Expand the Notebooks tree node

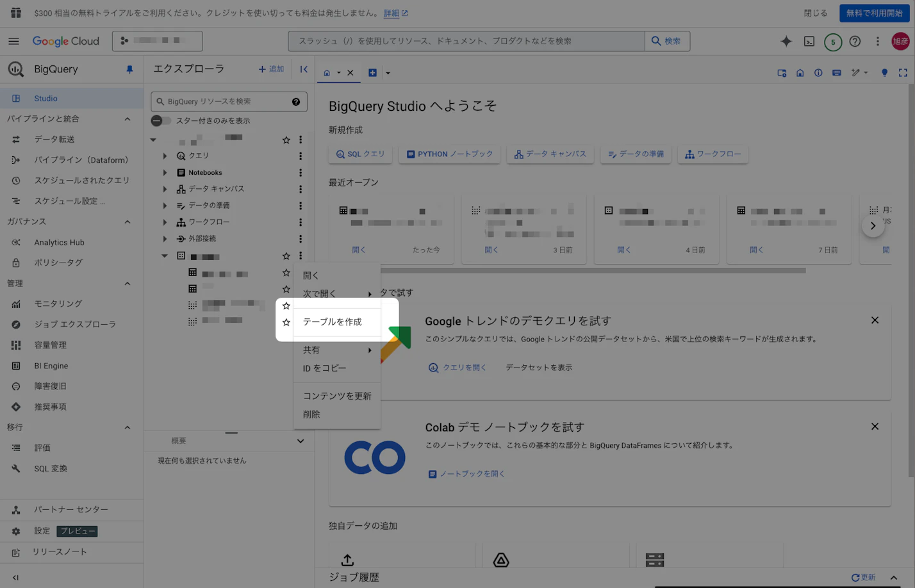click(165, 172)
